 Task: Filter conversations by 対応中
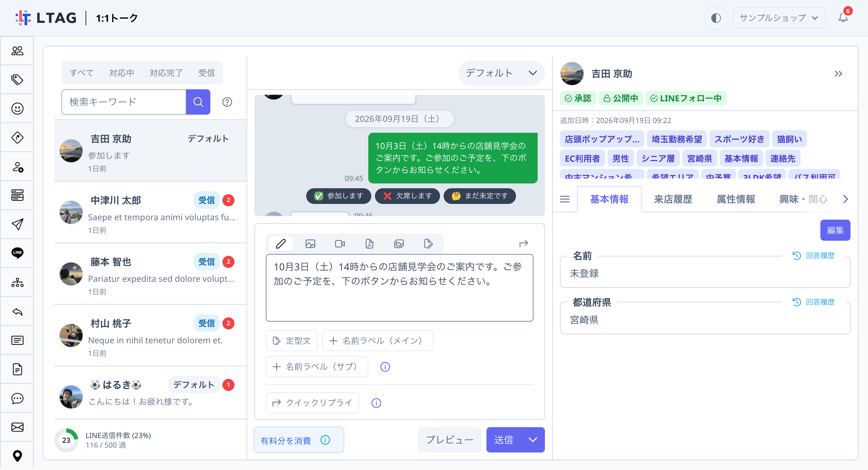(122, 73)
